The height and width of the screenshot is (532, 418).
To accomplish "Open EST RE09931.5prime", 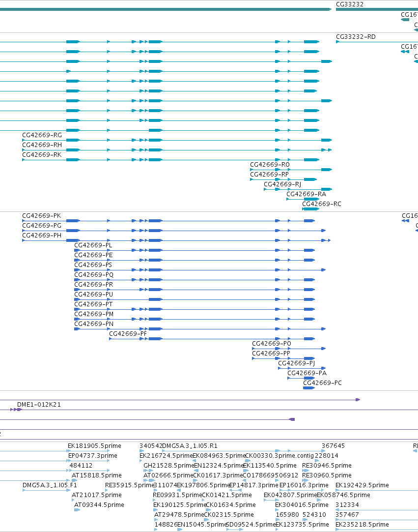I will pos(177,495).
